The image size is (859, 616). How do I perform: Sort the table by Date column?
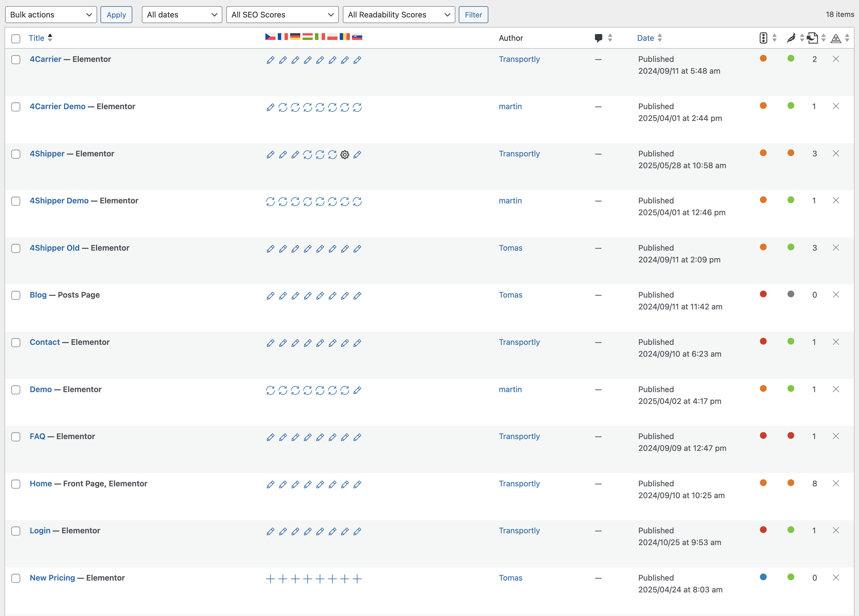[x=645, y=38]
